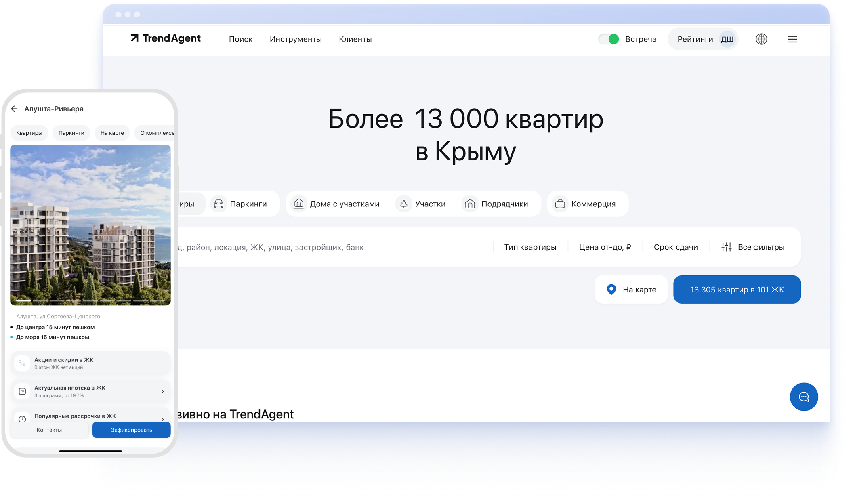Click the 13 305 квартир в 101 ЖК button
The height and width of the screenshot is (504, 853).
point(737,290)
